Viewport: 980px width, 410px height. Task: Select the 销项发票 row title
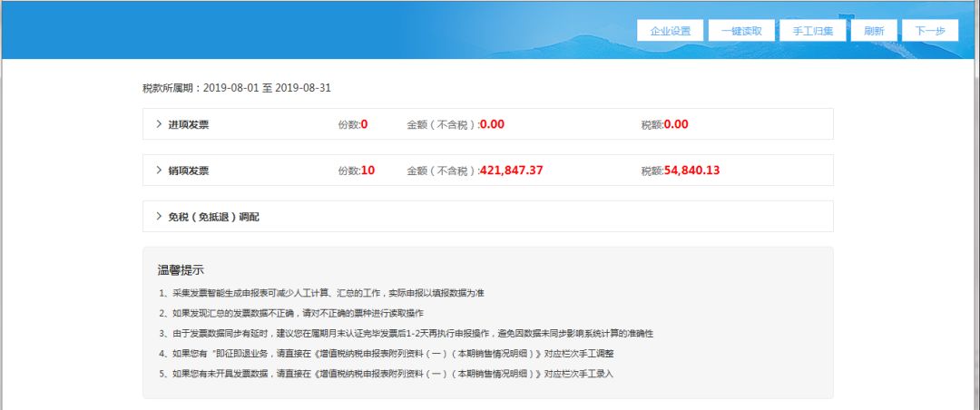pyautogui.click(x=188, y=171)
